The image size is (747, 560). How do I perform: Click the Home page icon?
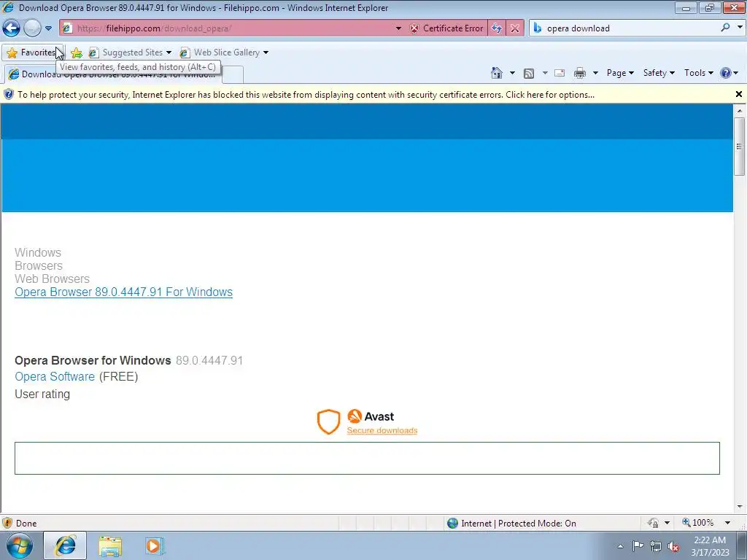[496, 73]
